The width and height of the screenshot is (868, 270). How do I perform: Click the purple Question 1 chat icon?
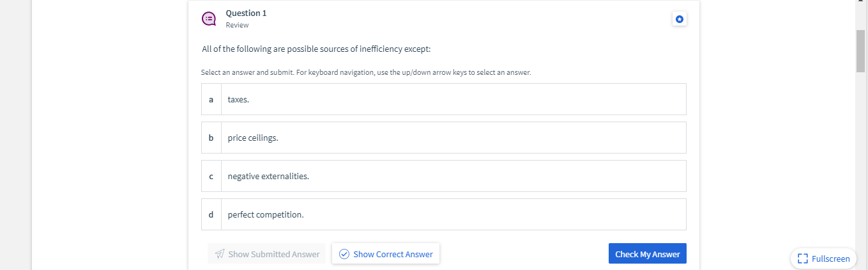[209, 19]
